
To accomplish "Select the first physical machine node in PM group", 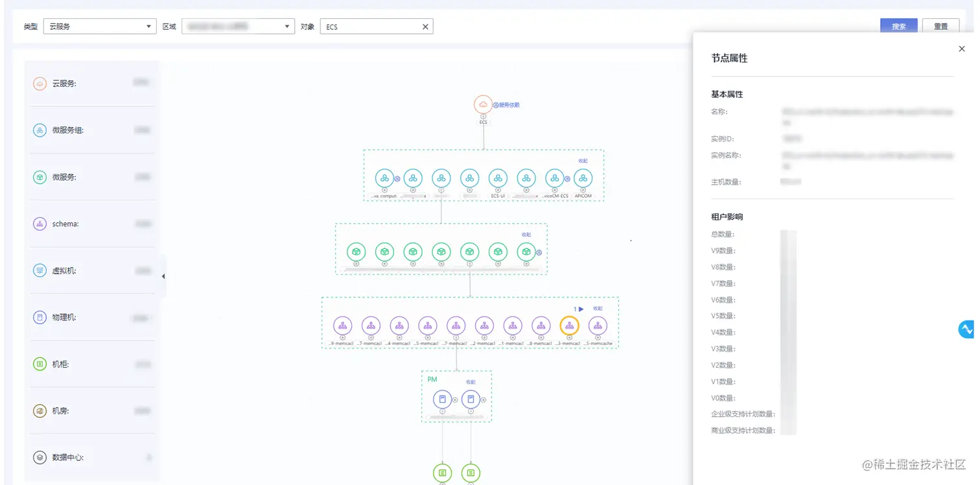I will tap(442, 398).
